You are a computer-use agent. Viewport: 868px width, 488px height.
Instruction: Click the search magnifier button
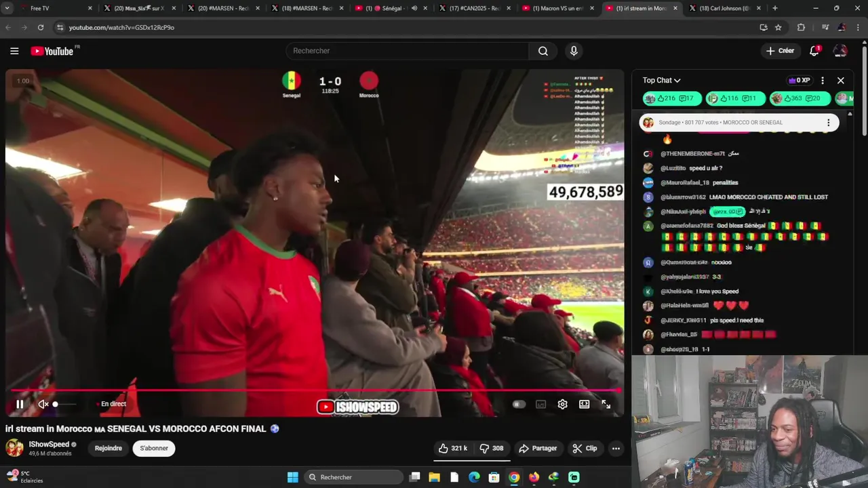tap(543, 51)
